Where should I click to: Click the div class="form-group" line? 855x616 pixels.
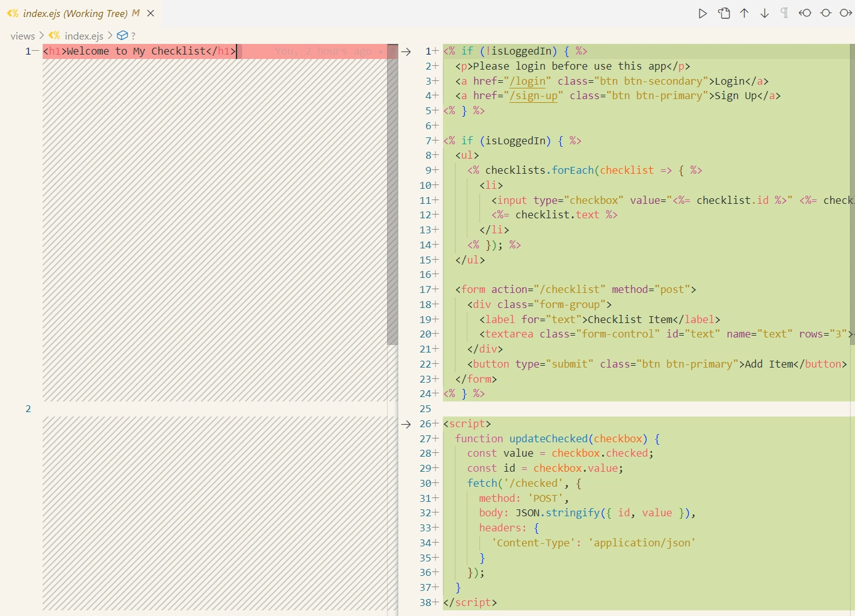[x=539, y=305]
